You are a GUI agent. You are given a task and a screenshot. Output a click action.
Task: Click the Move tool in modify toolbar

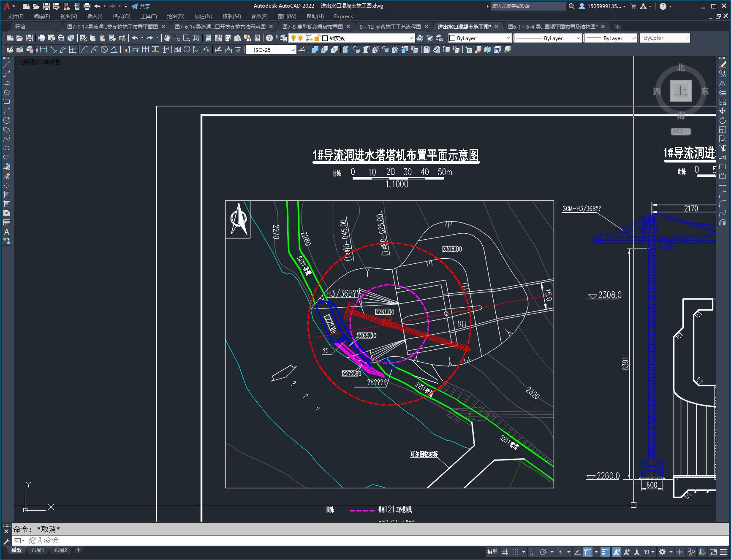pyautogui.click(x=723, y=111)
